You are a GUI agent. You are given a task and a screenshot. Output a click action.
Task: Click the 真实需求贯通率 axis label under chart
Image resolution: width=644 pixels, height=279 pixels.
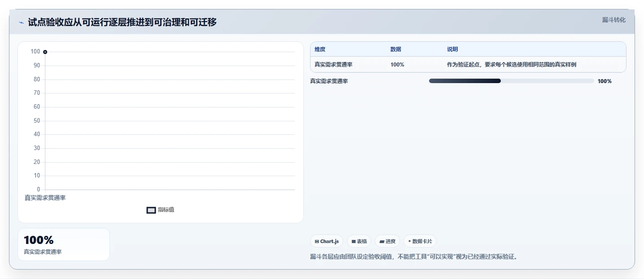click(x=45, y=198)
